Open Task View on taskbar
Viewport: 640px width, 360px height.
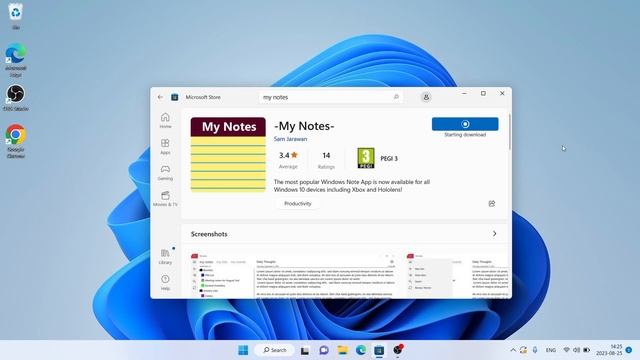305,350
